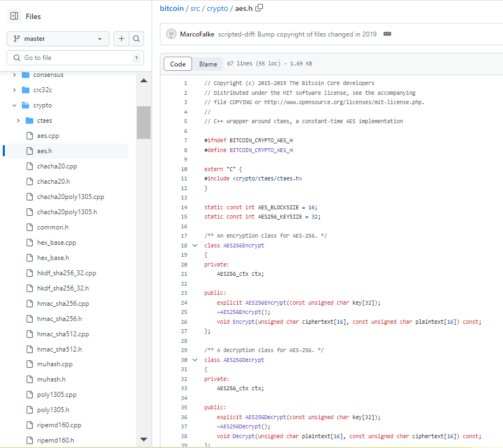Click file icon beside common.h

coord(29,227)
